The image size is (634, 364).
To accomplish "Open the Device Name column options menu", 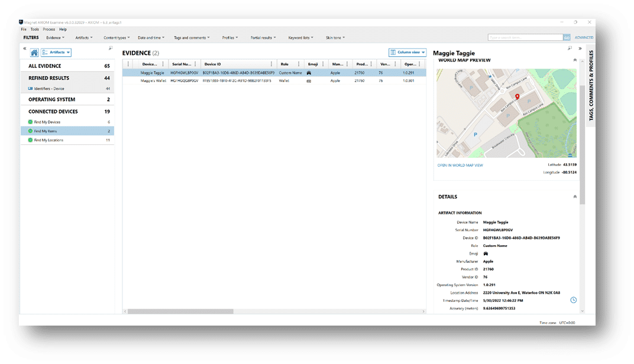I will (x=163, y=64).
